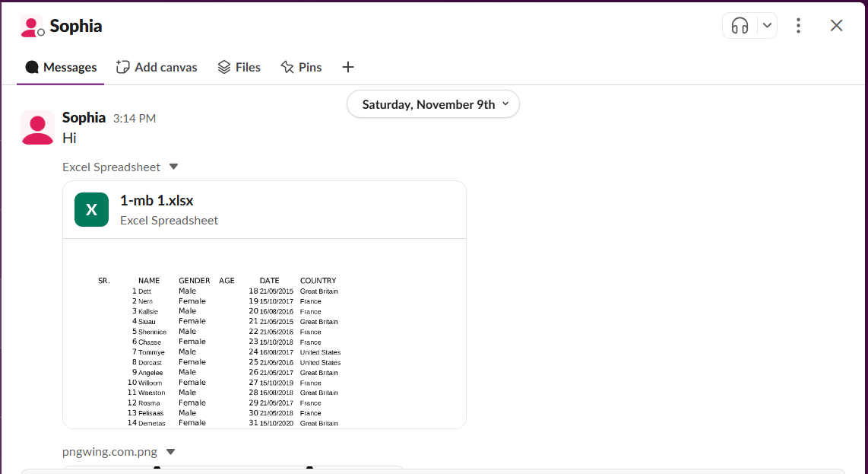The image size is (868, 474).
Task: Open the Add canvas tab
Action: (x=157, y=67)
